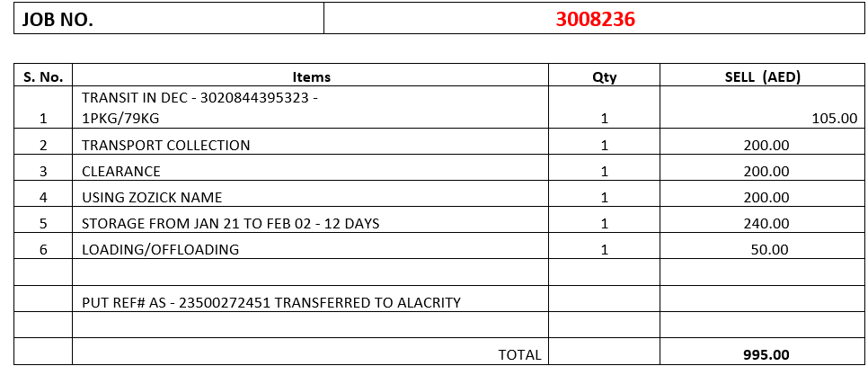Select the Items column header

tap(311, 77)
